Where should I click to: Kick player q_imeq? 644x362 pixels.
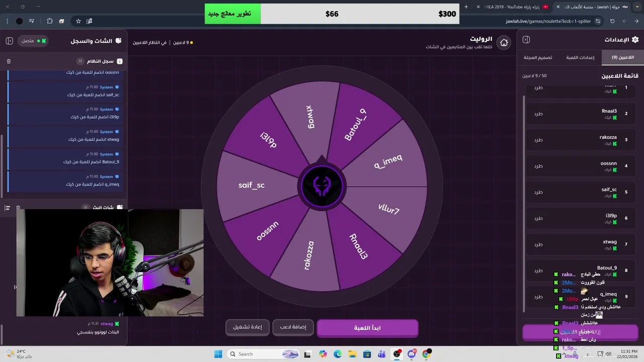tap(538, 297)
